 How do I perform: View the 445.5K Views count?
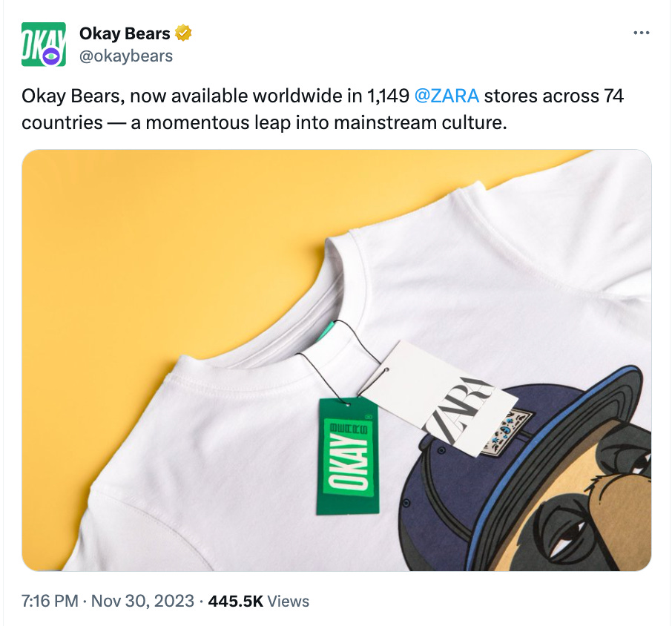[x=258, y=601]
